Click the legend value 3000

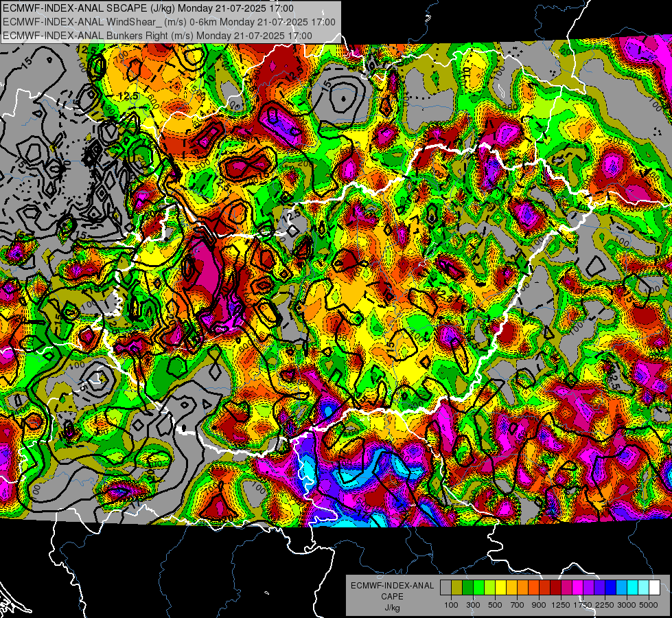pos(627,605)
